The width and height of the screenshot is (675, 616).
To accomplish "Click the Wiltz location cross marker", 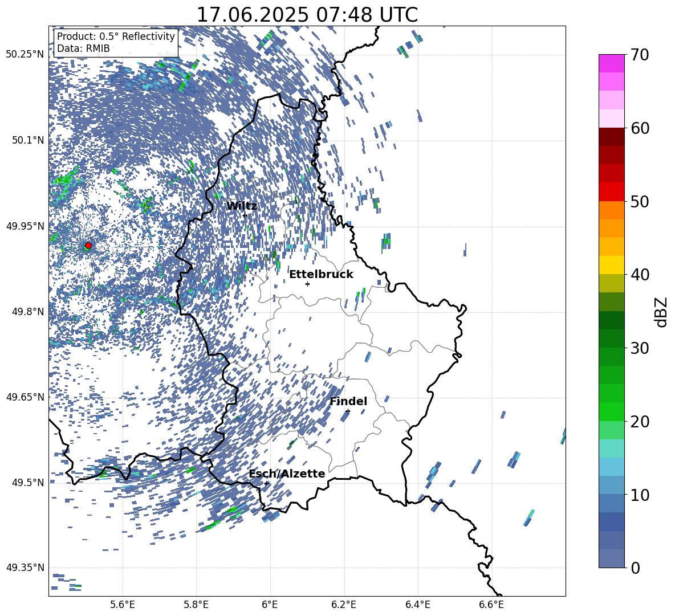I will click(245, 215).
